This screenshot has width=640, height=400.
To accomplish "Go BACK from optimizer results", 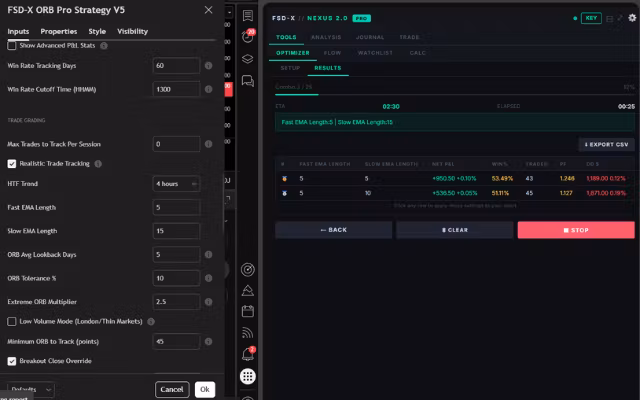I will [333, 230].
